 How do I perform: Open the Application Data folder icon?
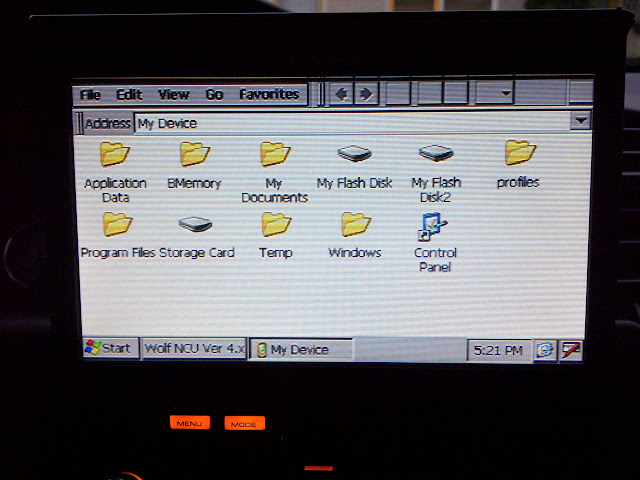click(115, 154)
